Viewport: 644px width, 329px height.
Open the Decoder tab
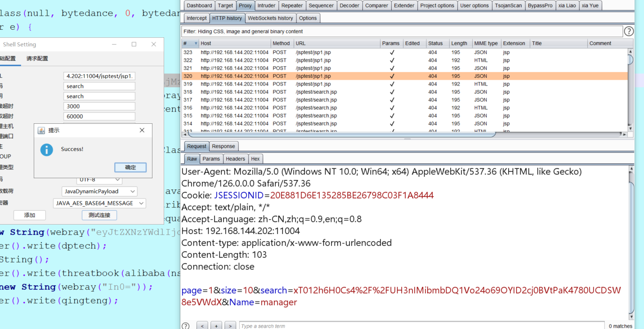(x=349, y=5)
